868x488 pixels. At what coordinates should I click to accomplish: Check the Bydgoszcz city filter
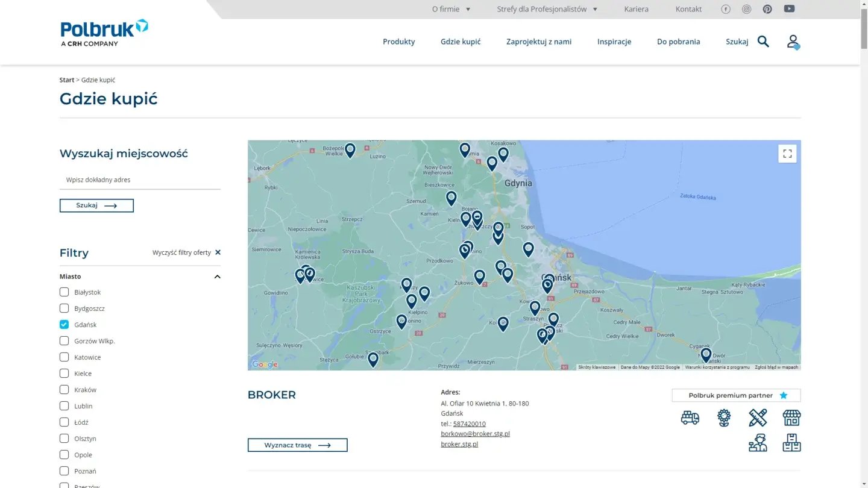coord(64,308)
